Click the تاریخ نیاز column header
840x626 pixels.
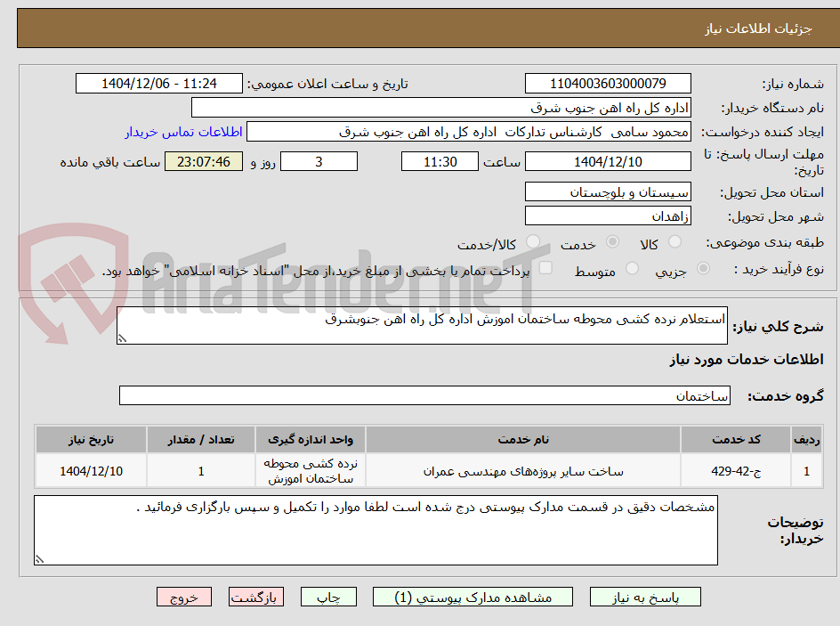91,440
